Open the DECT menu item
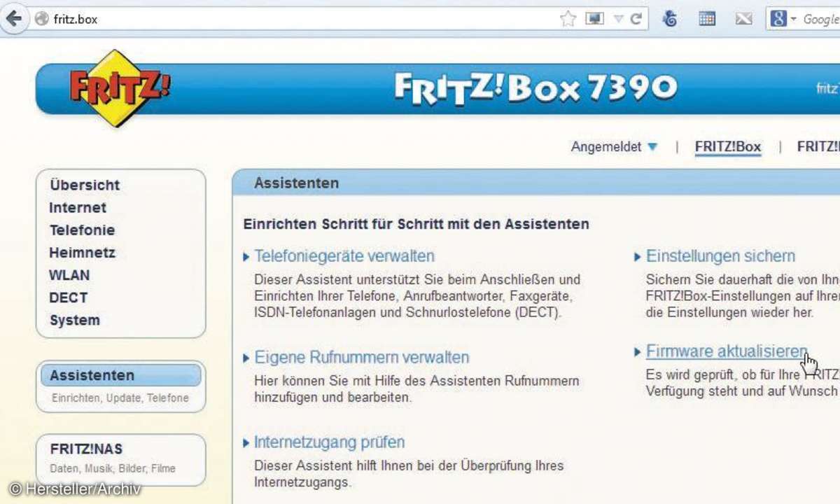840x504 pixels. tap(68, 297)
